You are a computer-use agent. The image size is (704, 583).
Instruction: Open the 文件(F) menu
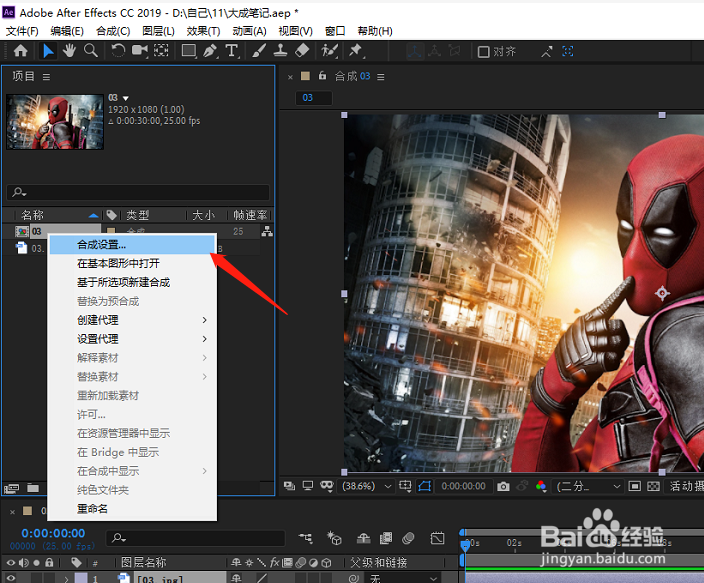[22, 31]
